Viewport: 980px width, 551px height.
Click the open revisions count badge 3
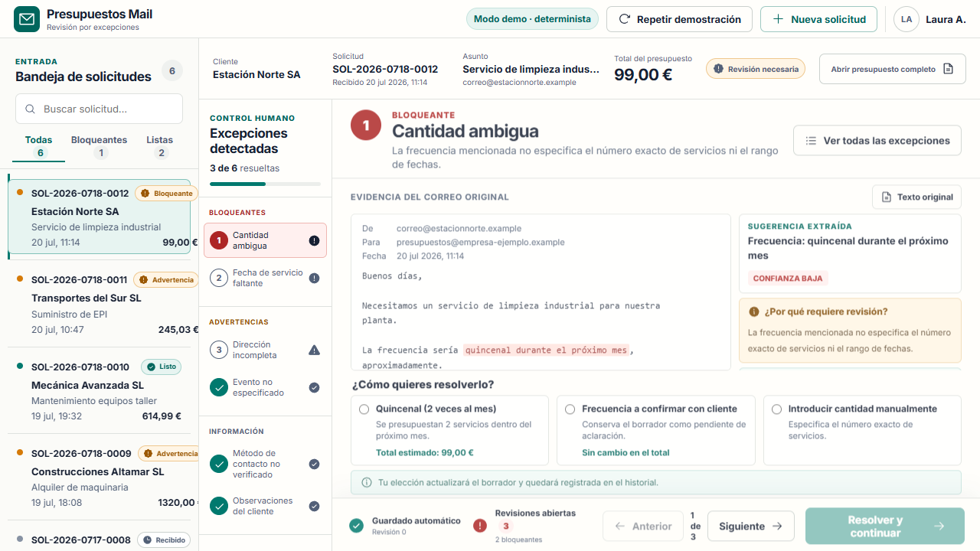tap(506, 527)
